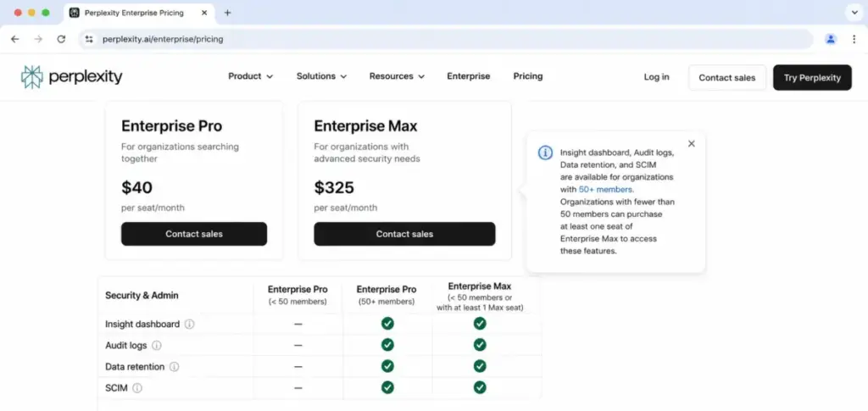Click Audit logs checkmark for Enterprise Pro 50+
This screenshot has height=411, width=868.
coord(387,345)
